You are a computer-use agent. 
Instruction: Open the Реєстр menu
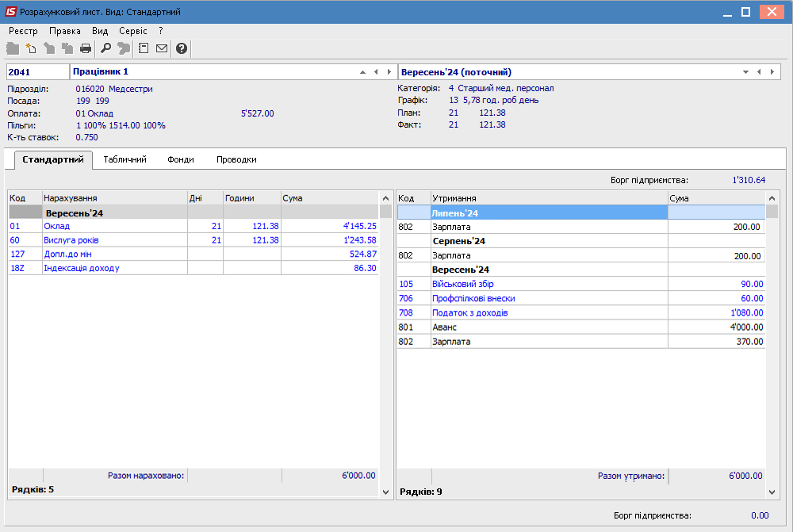click(23, 30)
